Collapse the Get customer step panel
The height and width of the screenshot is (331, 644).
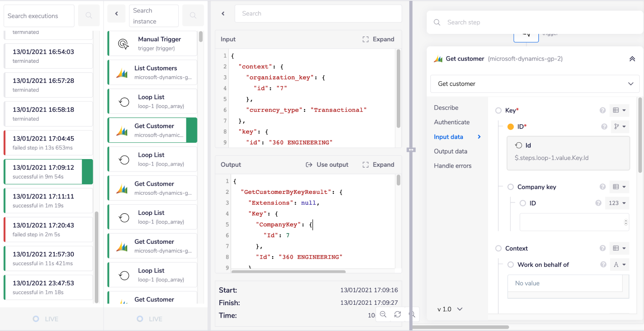(632, 59)
